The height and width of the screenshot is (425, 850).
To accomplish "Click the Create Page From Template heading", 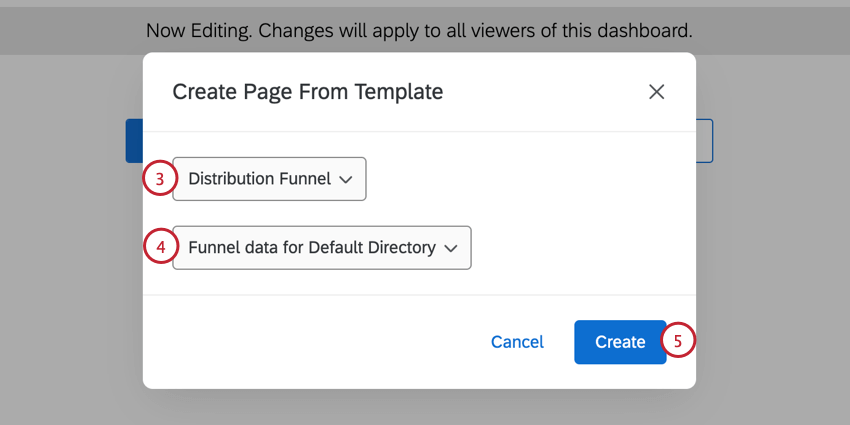I will pyautogui.click(x=307, y=92).
